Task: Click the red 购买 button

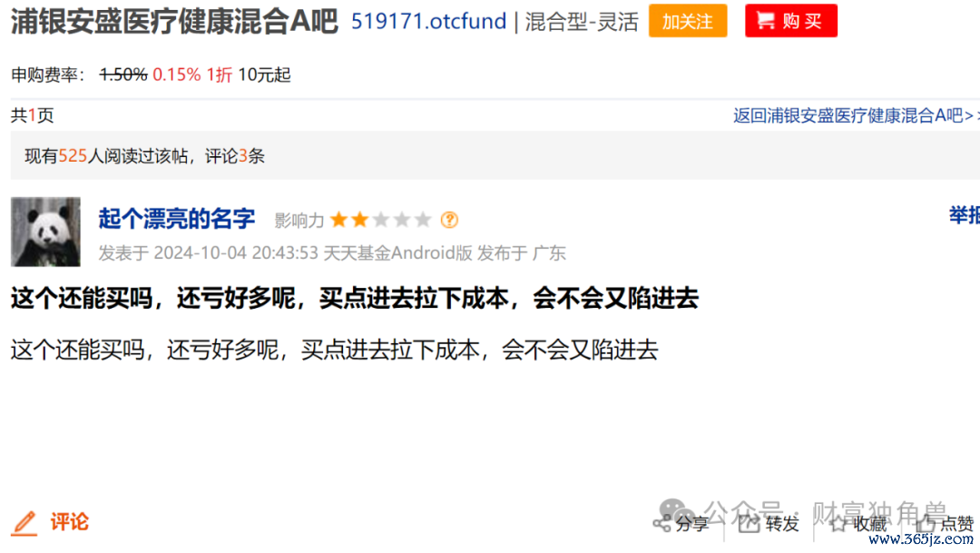Action: point(790,21)
